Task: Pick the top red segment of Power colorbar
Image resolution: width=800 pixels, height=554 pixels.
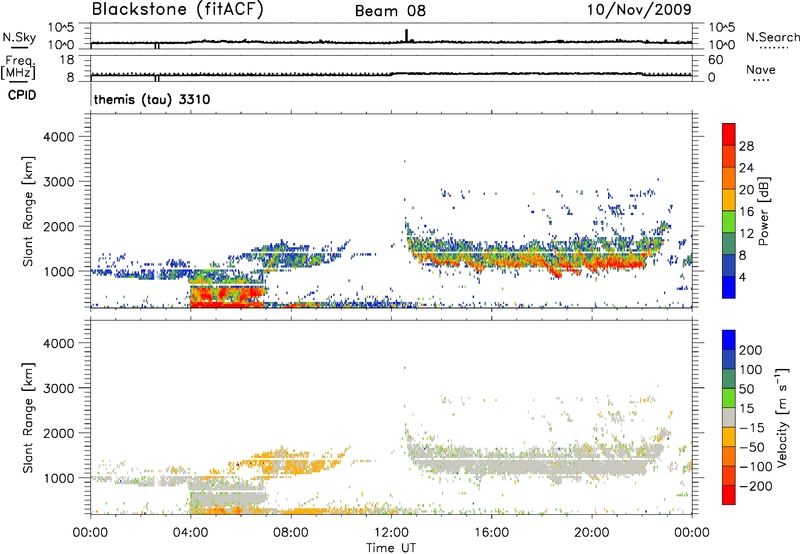Action: click(729, 135)
